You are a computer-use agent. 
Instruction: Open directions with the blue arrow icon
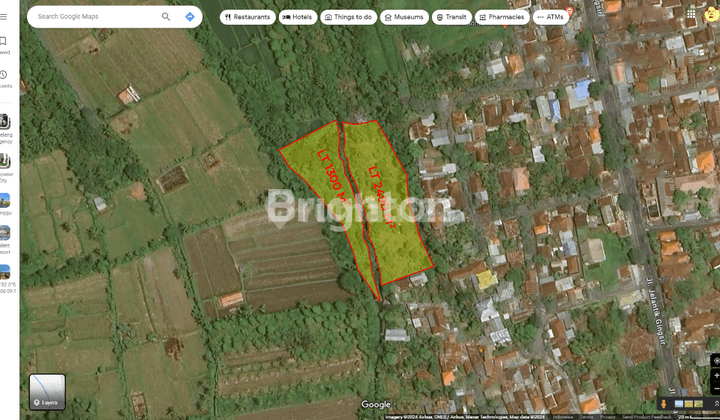[190, 17]
